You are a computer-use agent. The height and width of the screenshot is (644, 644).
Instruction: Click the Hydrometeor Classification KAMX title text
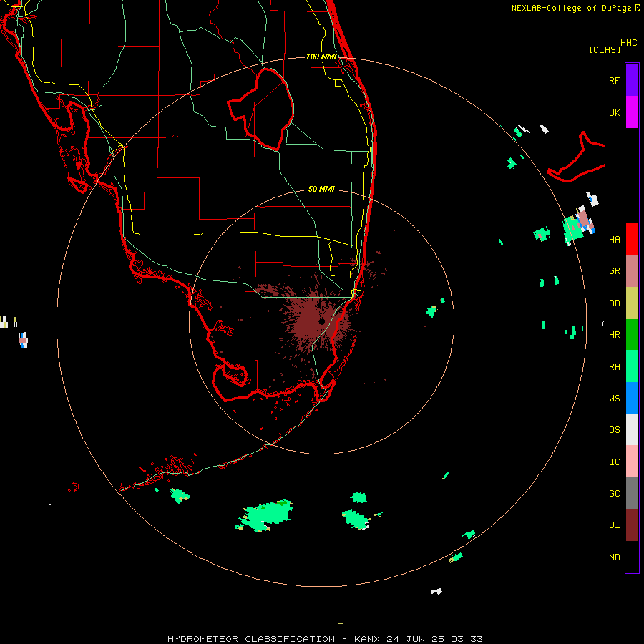click(325, 639)
